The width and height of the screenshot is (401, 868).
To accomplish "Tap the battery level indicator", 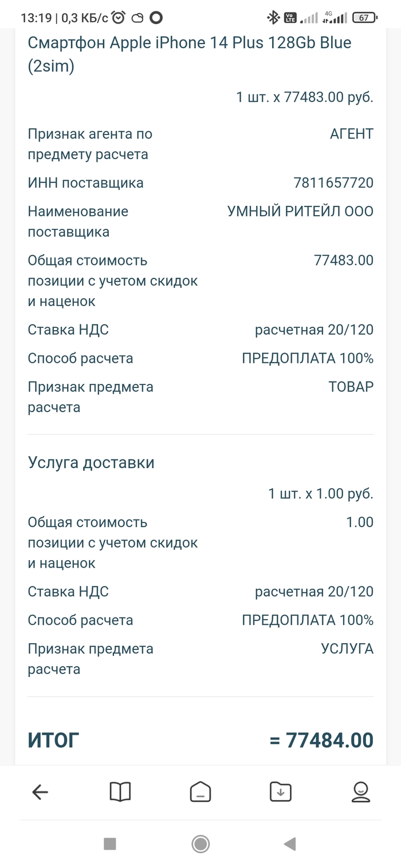I will pos(364,18).
